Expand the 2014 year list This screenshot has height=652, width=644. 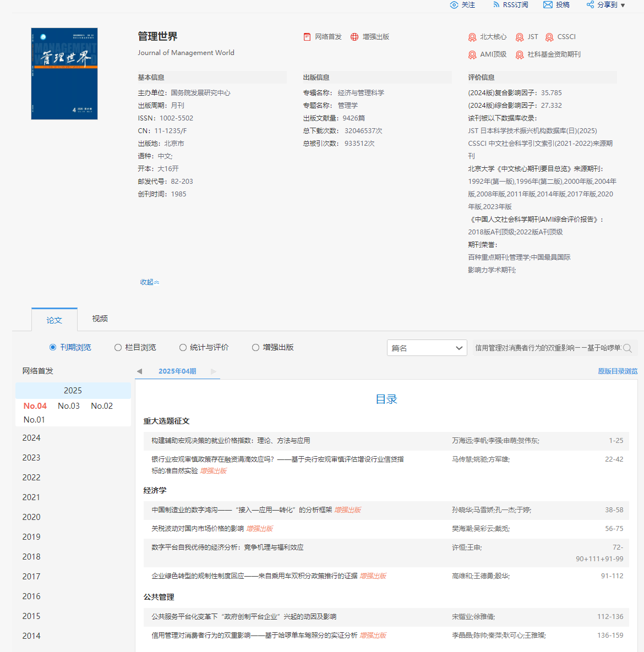click(x=31, y=636)
